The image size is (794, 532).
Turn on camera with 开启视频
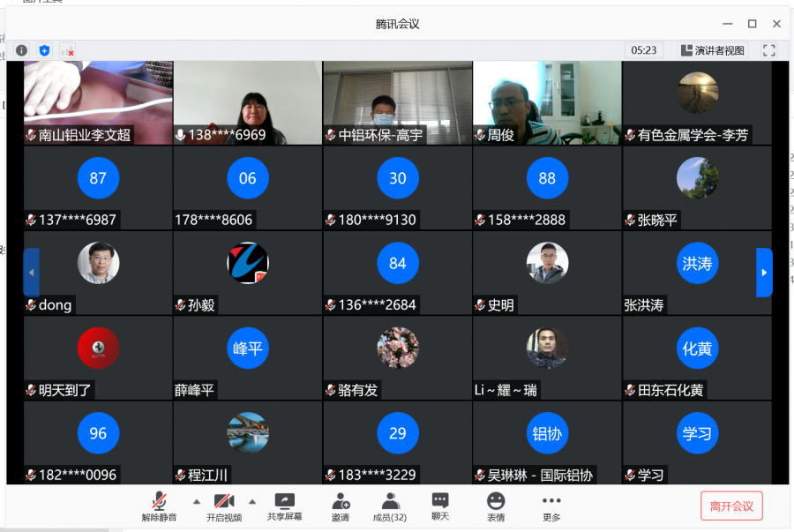[x=223, y=506]
